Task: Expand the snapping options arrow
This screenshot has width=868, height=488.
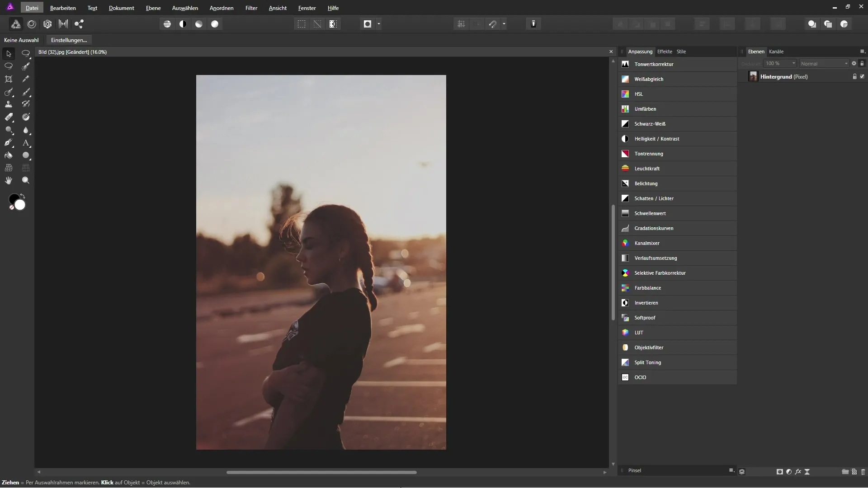Action: (x=504, y=24)
